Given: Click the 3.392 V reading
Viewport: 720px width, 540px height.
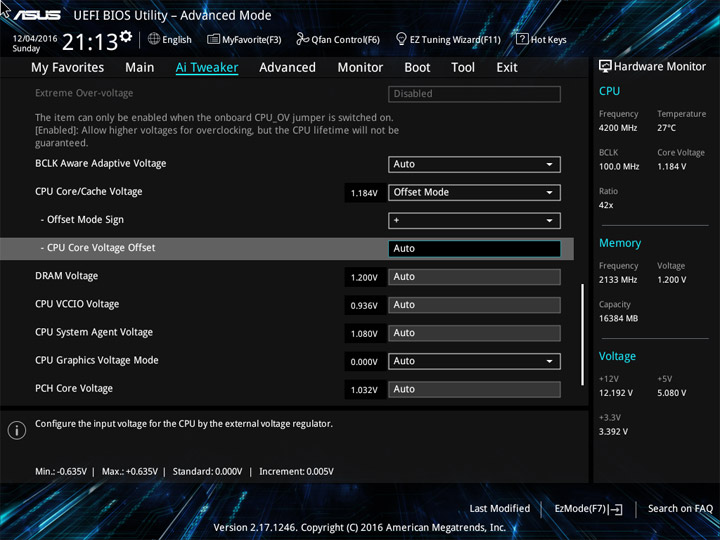Looking at the screenshot, I should 613,432.
